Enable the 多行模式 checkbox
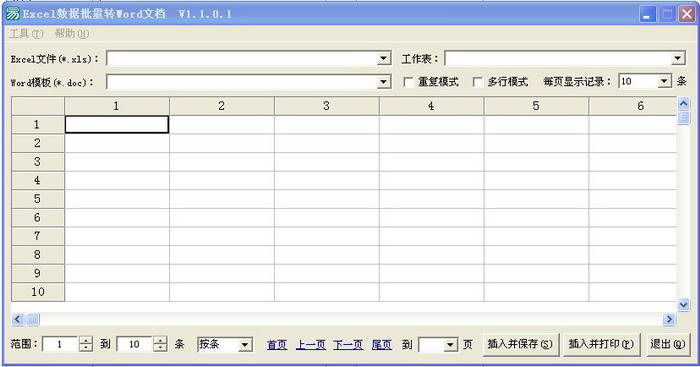Image resolution: width=700 pixels, height=367 pixels. coord(478,82)
